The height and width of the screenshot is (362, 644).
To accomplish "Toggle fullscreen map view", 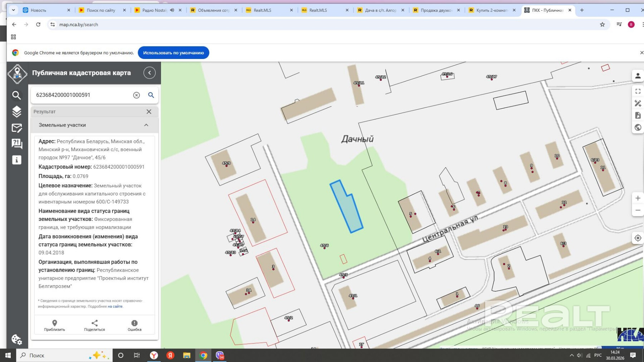I will pos(638,91).
